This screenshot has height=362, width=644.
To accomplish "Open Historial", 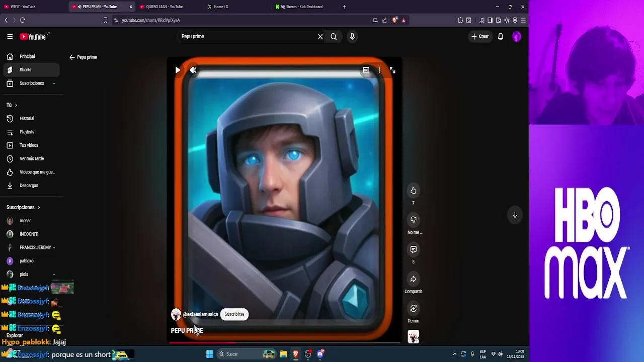I will click(x=31, y=119).
